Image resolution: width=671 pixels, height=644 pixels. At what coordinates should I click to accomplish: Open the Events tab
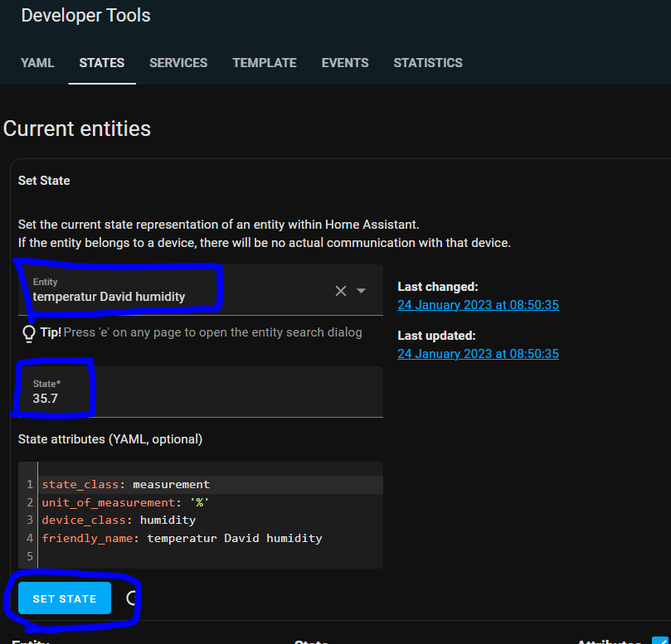point(345,63)
